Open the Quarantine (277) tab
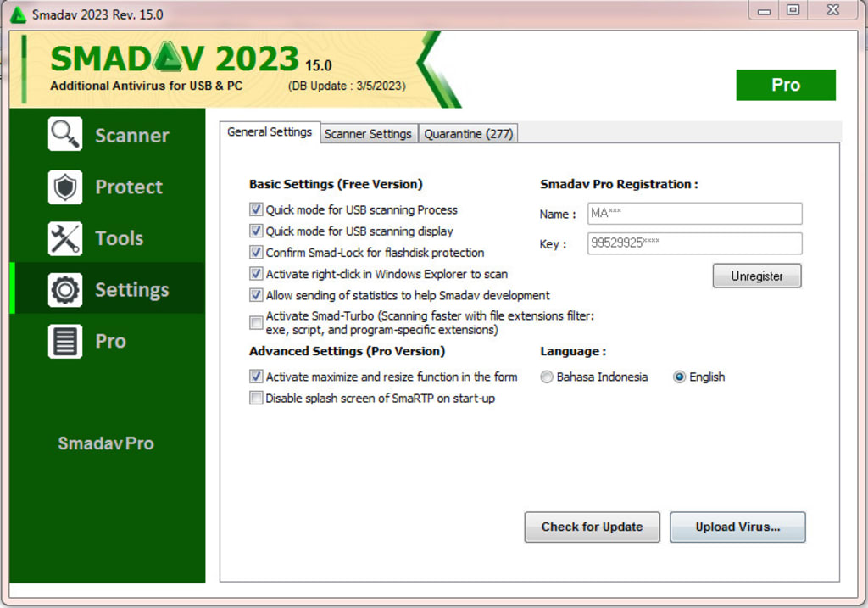 coord(468,134)
